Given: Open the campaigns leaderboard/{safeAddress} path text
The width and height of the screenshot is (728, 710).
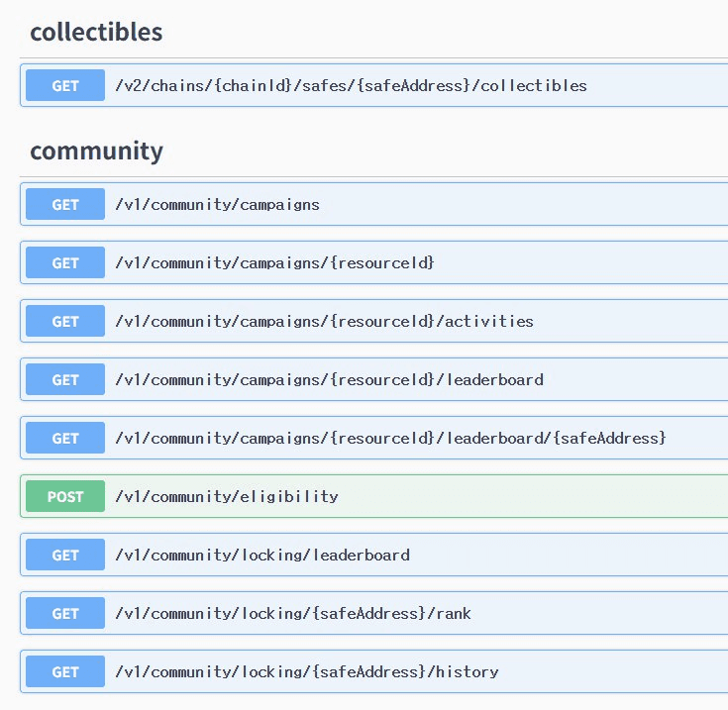Looking at the screenshot, I should click(390, 438).
